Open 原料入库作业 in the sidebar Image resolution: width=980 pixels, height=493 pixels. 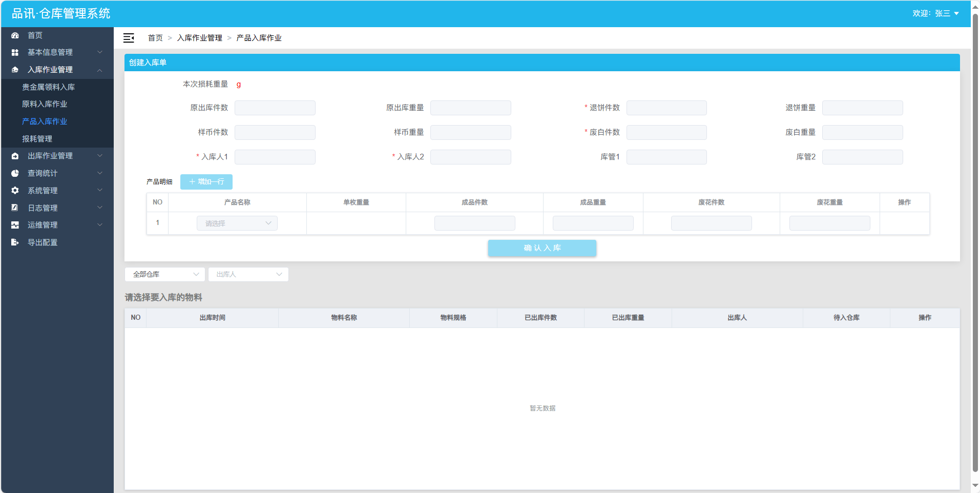(45, 104)
